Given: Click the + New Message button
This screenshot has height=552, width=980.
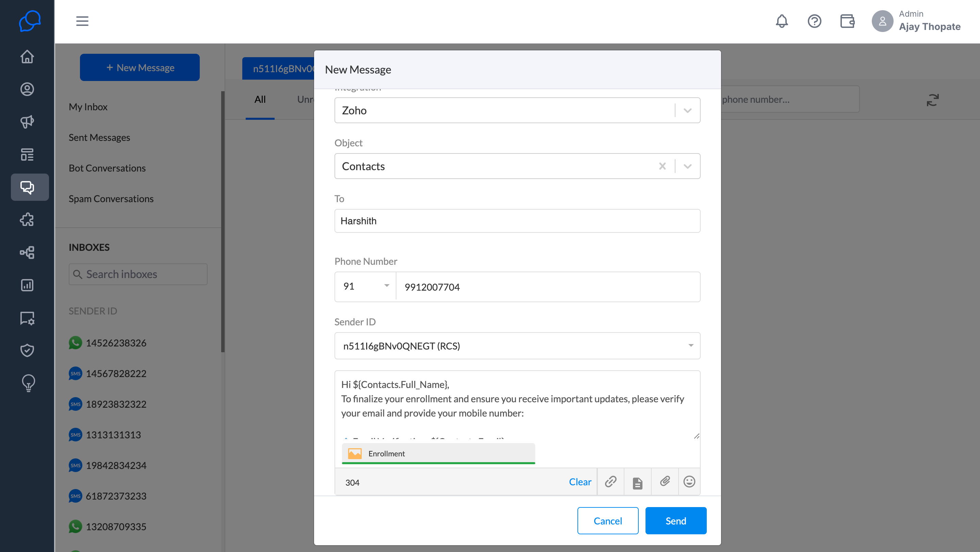Looking at the screenshot, I should pos(140,67).
